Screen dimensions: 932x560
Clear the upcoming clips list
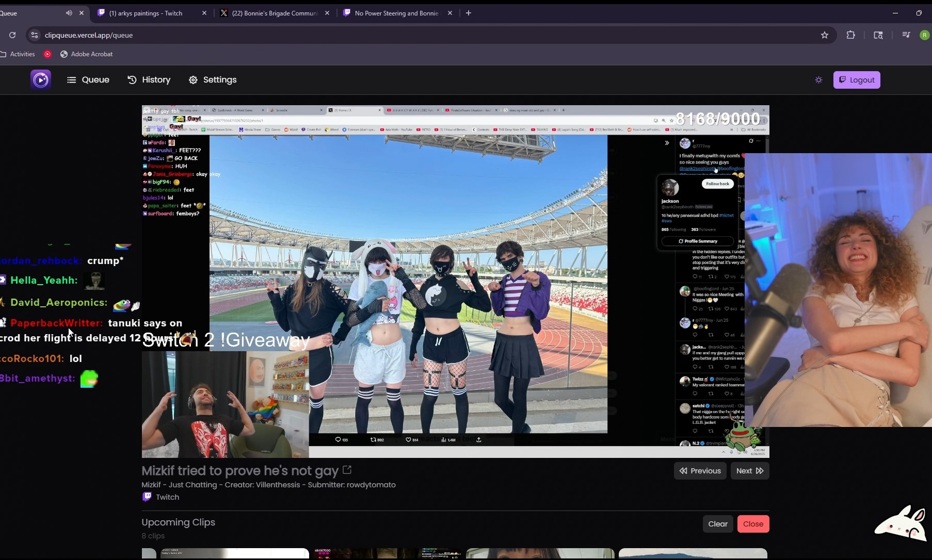pos(718,524)
